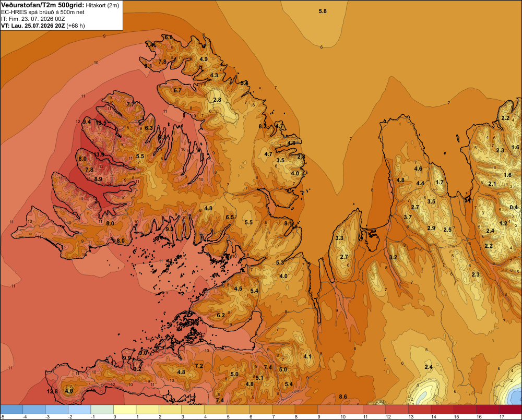Viewport: 522px width, 420px height.
Task: Pick the legend swatch between 8 and 9
Action: [306, 410]
